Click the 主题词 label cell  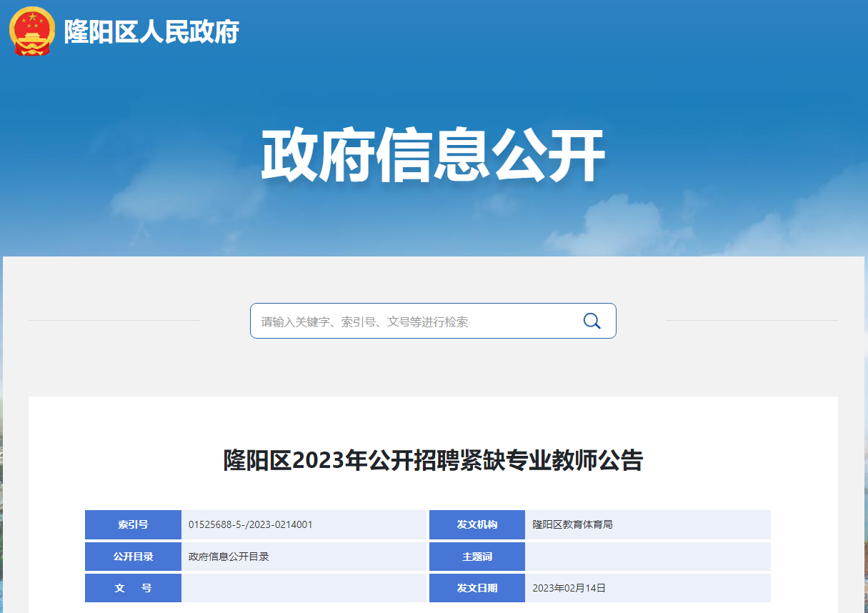pyautogui.click(x=477, y=557)
